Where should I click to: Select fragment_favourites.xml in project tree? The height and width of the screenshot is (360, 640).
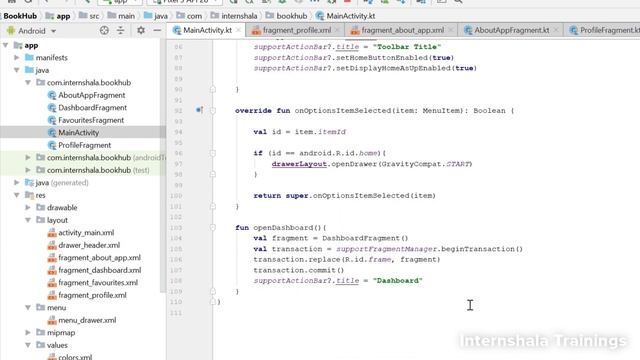click(93, 282)
